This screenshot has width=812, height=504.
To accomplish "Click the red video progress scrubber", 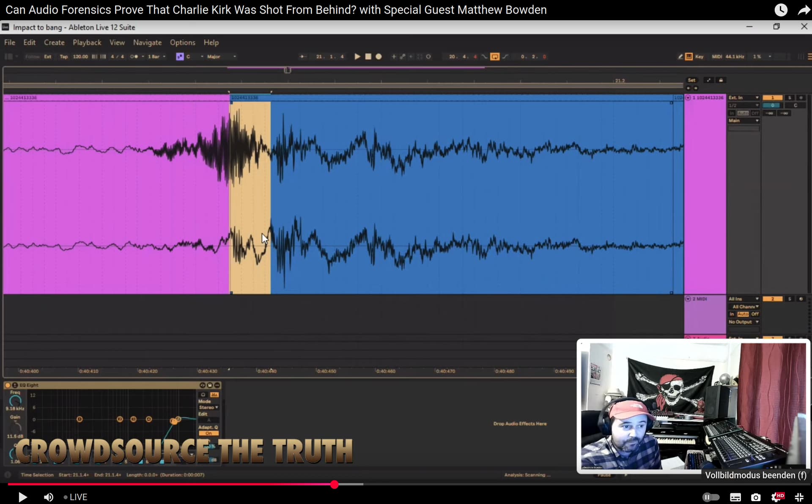I will tap(335, 485).
